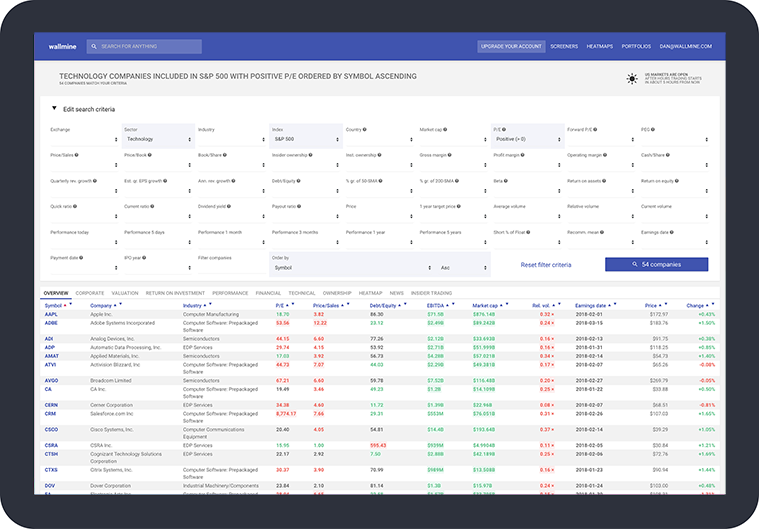
Task: Open the Asc sort direction dropdown
Action: click(x=463, y=268)
